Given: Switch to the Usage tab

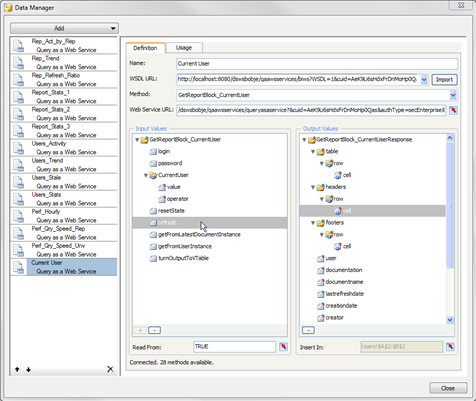Looking at the screenshot, I should point(184,48).
